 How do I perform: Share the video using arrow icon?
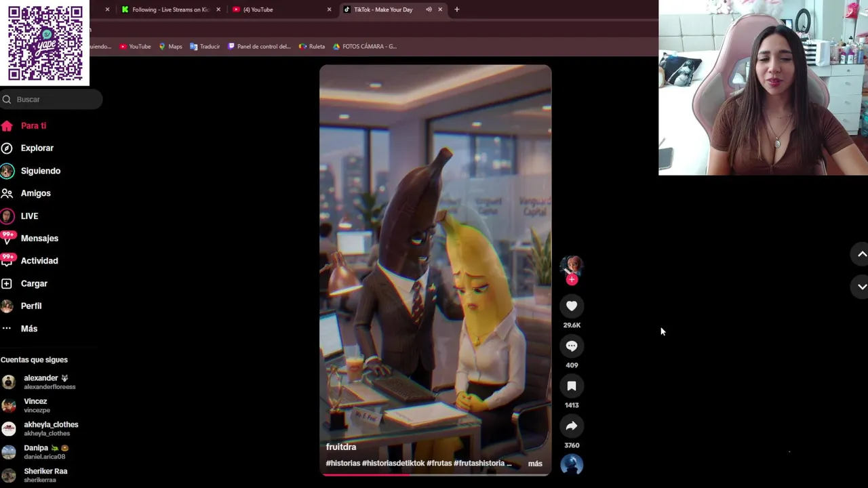click(572, 426)
